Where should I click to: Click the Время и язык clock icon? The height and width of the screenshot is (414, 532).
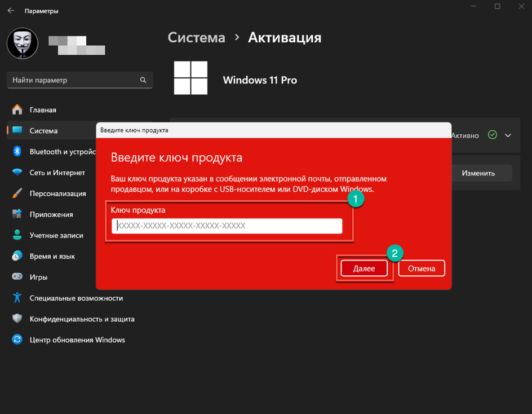point(17,256)
